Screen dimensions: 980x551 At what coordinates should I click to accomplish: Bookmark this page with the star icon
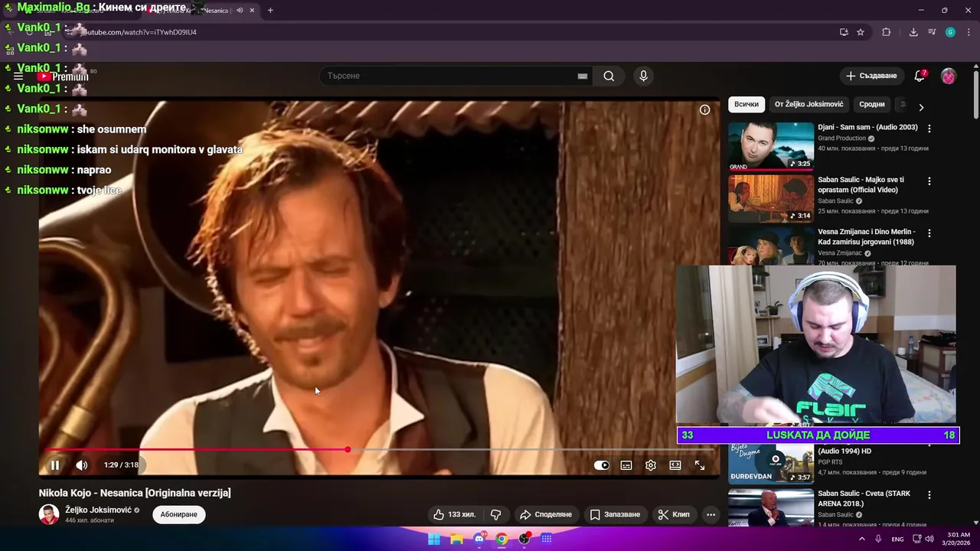point(861,32)
